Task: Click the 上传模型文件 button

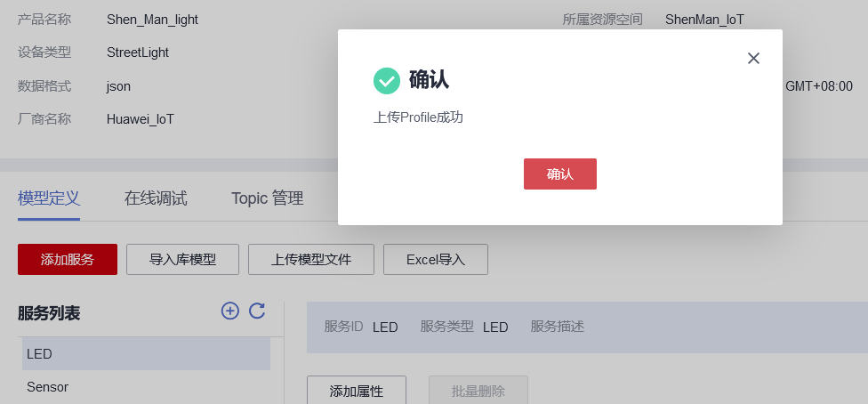Action: pyautogui.click(x=311, y=260)
